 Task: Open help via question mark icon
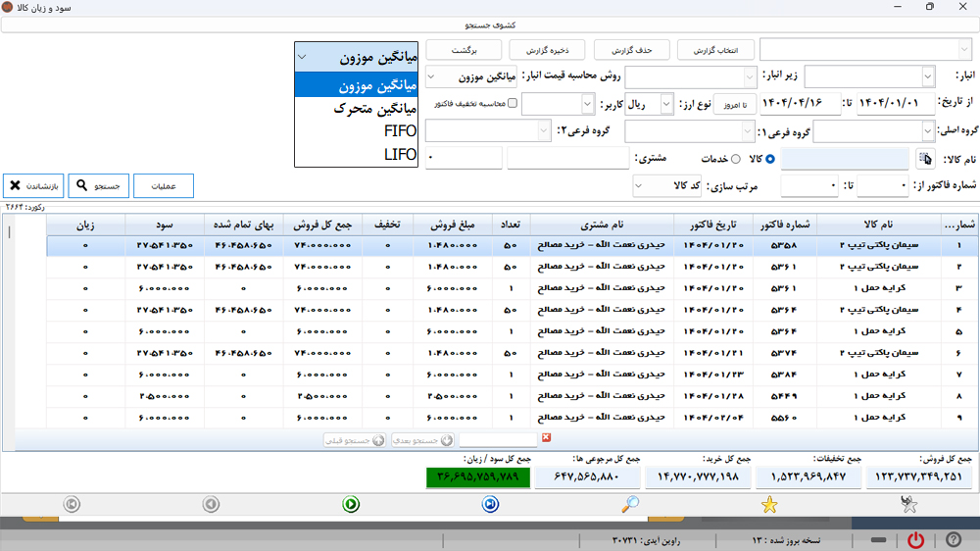click(953, 540)
